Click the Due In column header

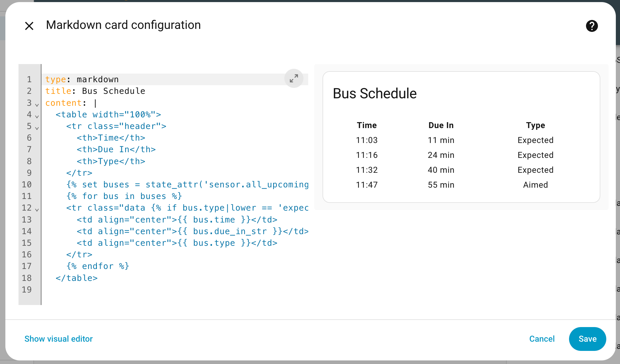click(x=441, y=125)
